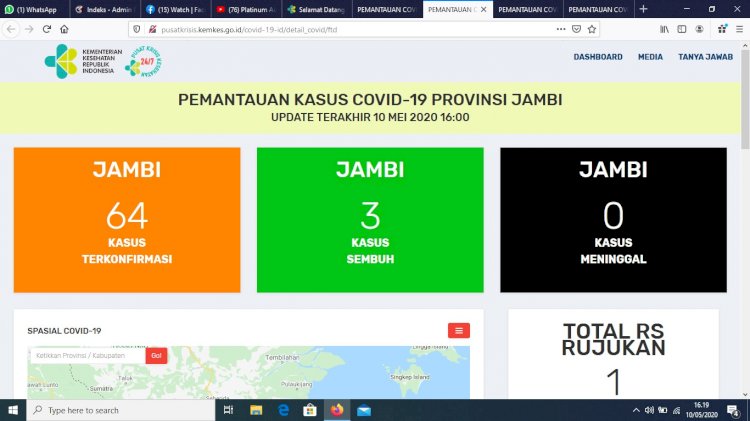Image resolution: width=750 pixels, height=421 pixels.
Task: Open the notification center icon
Action: (733, 410)
